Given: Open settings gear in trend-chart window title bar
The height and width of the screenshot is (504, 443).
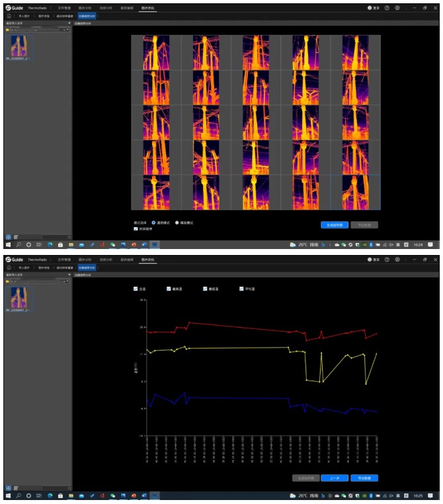Looking at the screenshot, I should [397, 260].
